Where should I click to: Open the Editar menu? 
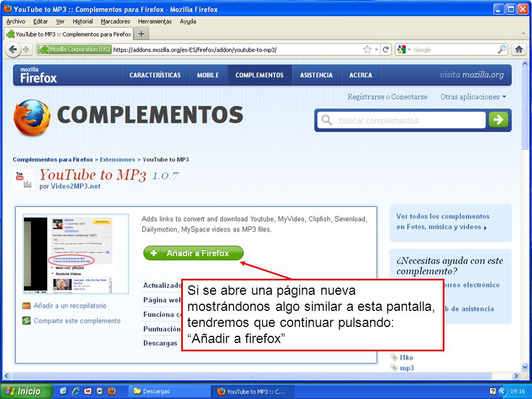40,22
